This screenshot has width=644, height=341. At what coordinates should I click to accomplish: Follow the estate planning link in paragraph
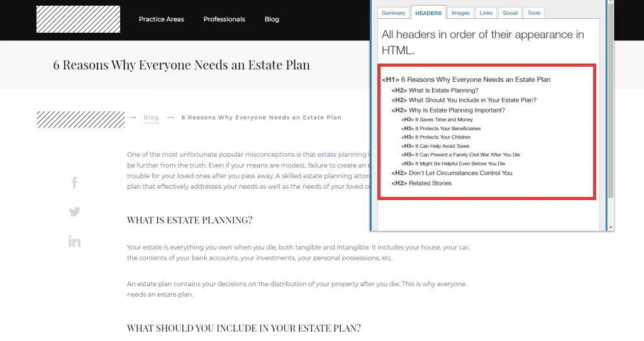coord(342,154)
